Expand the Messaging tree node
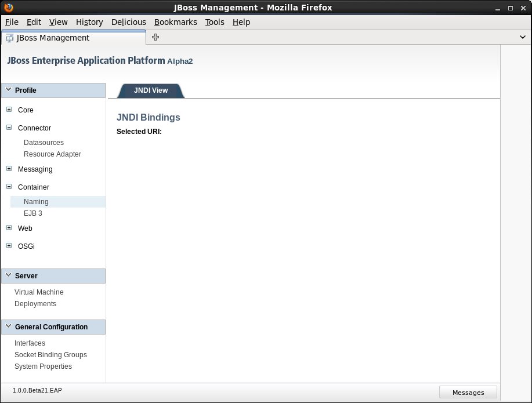532x403 pixels. (x=9, y=169)
